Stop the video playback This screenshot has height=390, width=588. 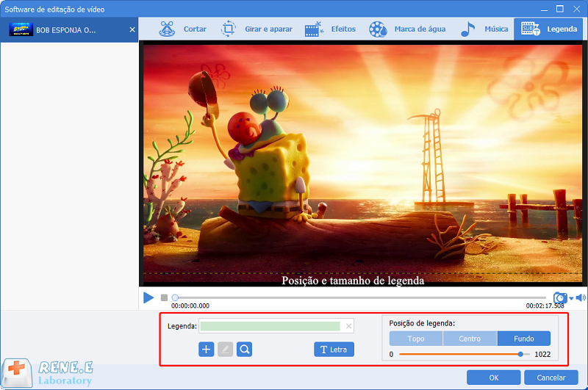click(x=164, y=297)
